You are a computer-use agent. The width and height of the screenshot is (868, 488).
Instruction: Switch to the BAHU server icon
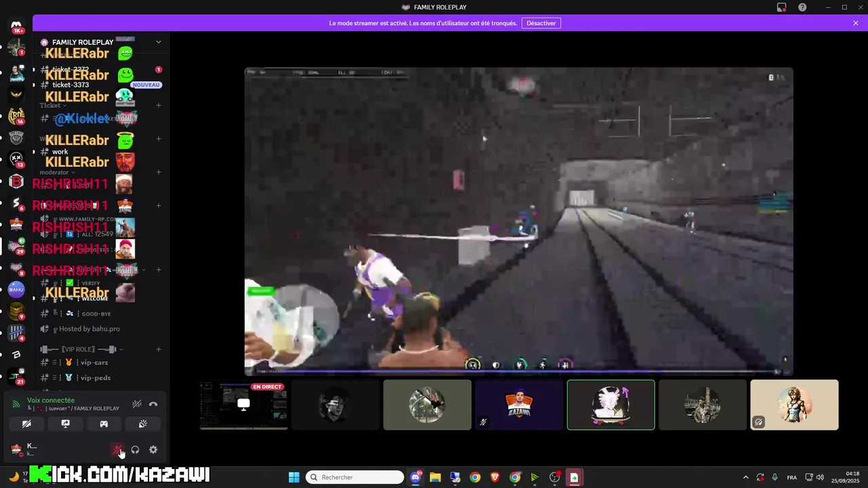[17, 289]
